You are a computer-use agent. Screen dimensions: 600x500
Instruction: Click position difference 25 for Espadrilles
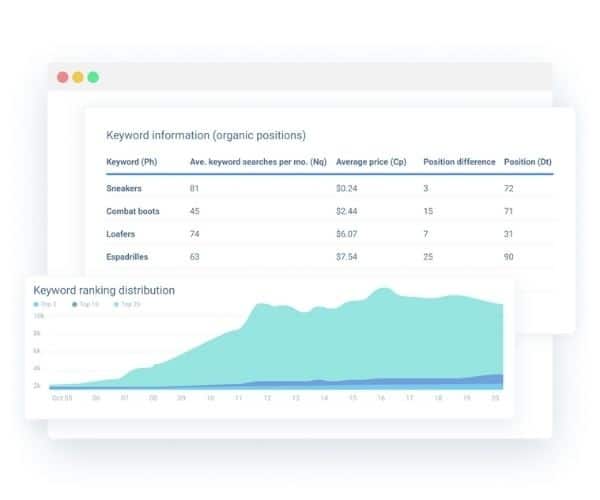point(428,257)
